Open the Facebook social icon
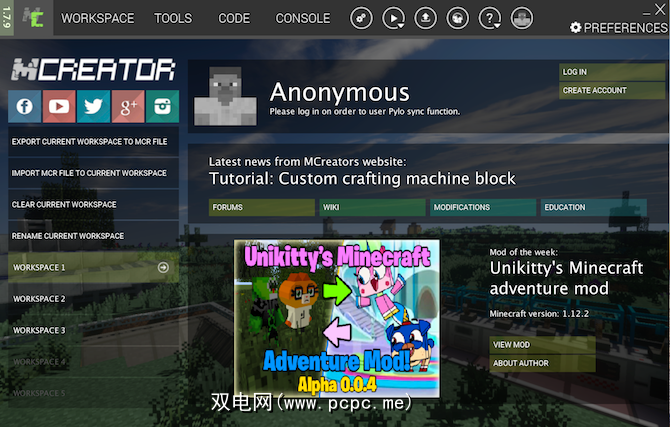The height and width of the screenshot is (427, 670). click(x=25, y=106)
